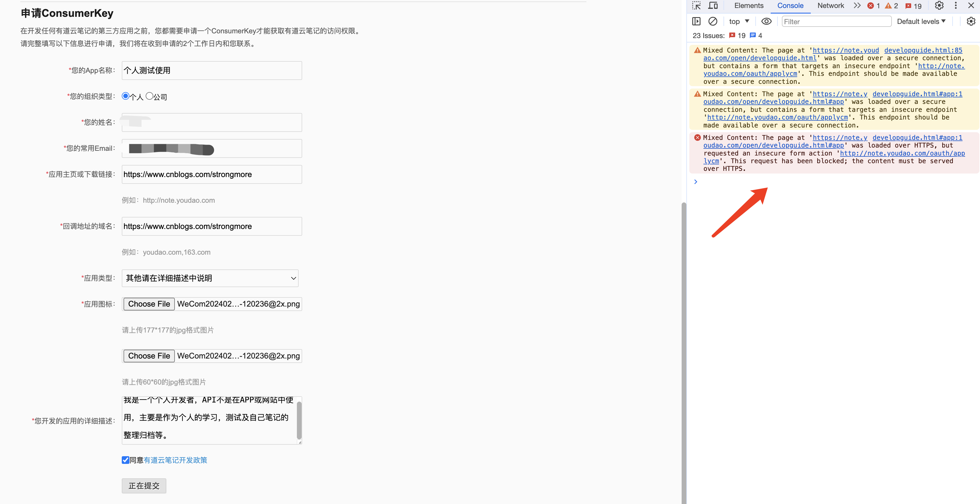Image resolution: width=980 pixels, height=504 pixels.
Task: Click Choose File for the 177*177 app icon
Action: (149, 304)
